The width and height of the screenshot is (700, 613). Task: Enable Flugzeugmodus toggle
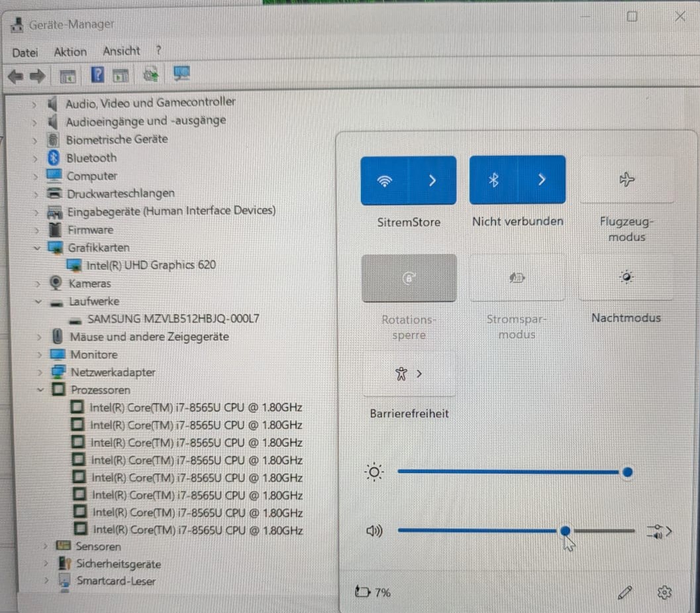[626, 180]
